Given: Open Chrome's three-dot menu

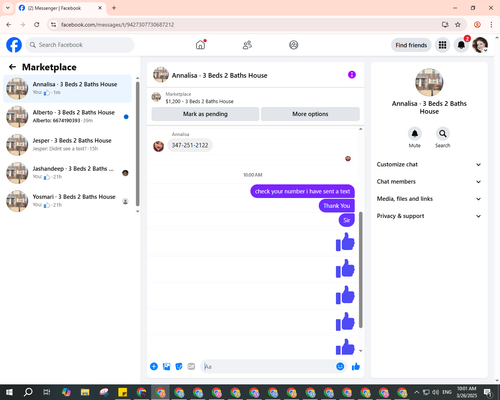Looking at the screenshot, I should tap(491, 25).
